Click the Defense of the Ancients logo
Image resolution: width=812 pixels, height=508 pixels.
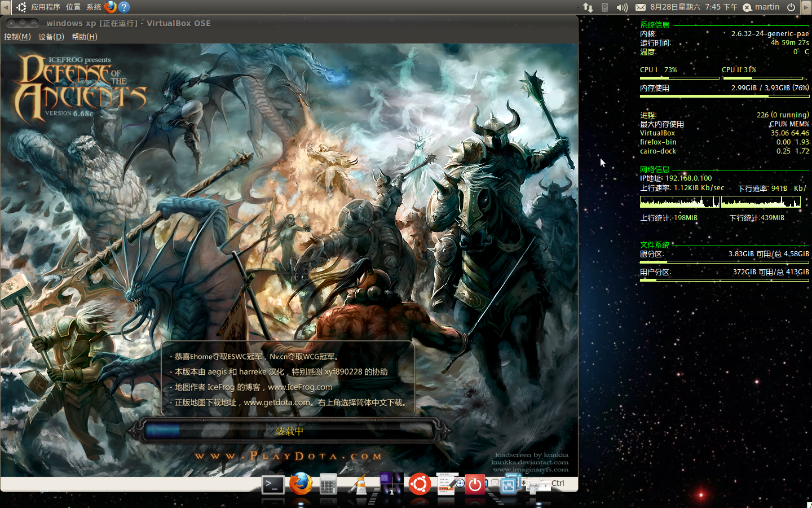pyautogui.click(x=81, y=89)
